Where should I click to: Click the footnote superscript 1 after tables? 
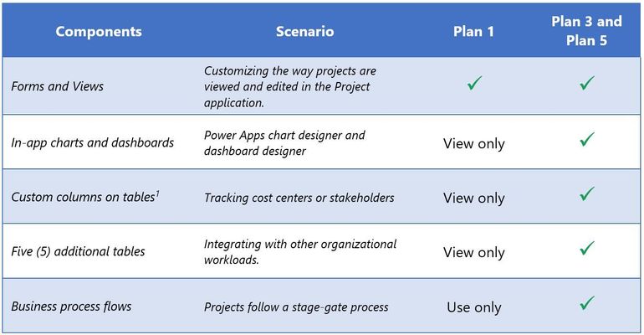pos(157,193)
